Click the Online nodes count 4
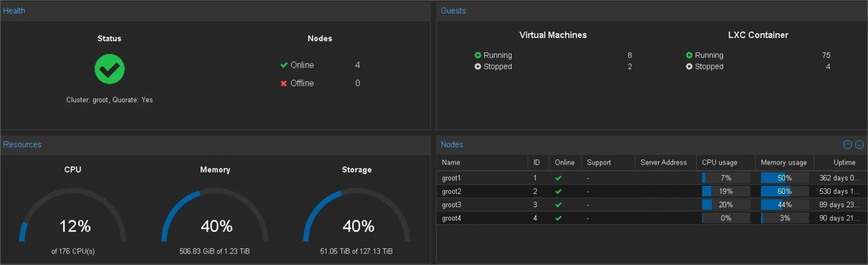The image size is (868, 265). tap(357, 65)
